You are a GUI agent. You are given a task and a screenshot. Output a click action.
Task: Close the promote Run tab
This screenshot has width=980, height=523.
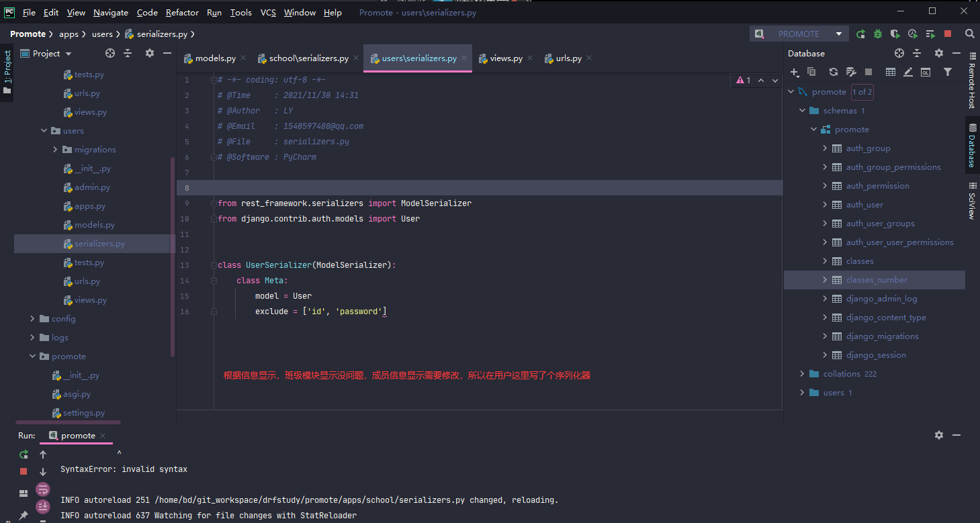103,435
